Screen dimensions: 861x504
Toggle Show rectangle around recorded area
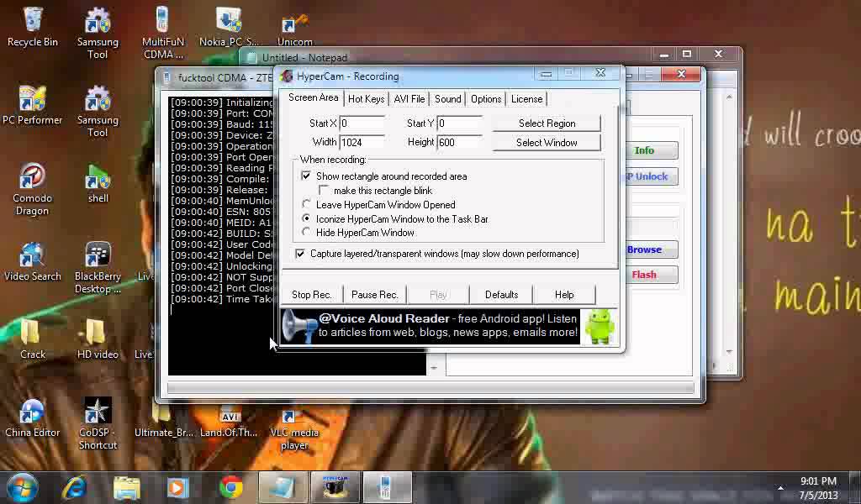[306, 176]
